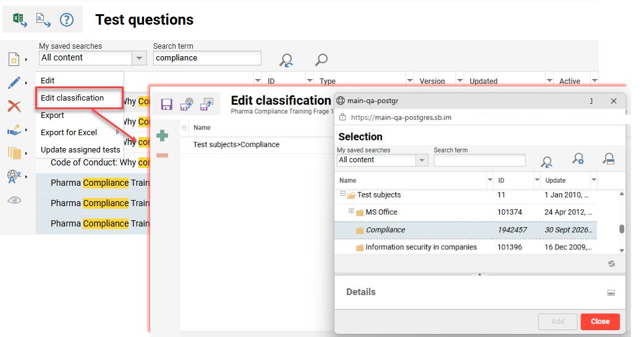This screenshot has height=337, width=644.
Task: Click the Search term field containing compliance
Action: (x=208, y=58)
